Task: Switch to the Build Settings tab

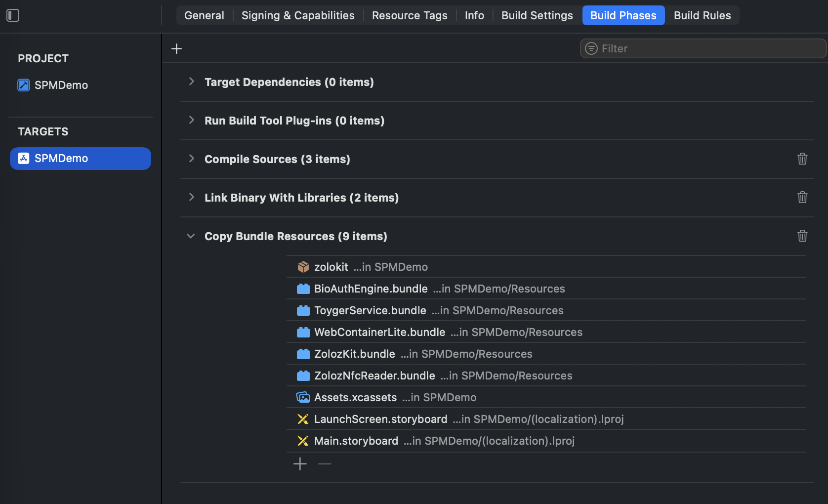Action: tap(537, 15)
